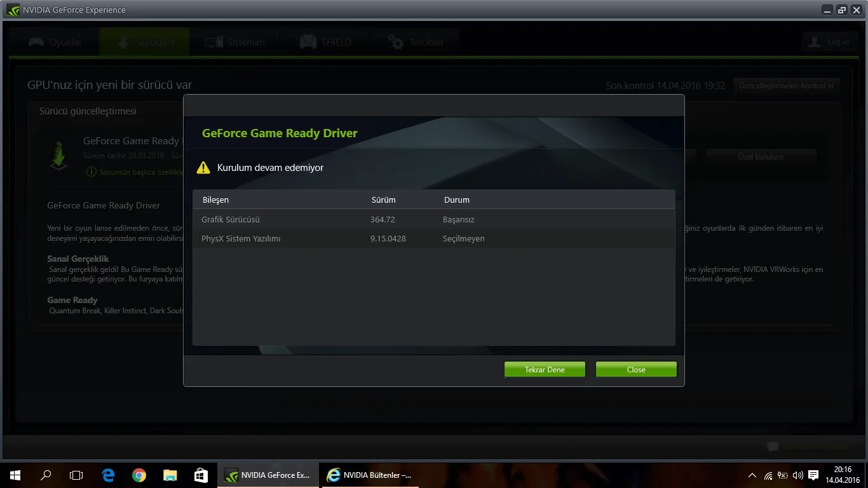Click the gamepad icon in Oyunlar tab
868x488 pixels.
[36, 43]
